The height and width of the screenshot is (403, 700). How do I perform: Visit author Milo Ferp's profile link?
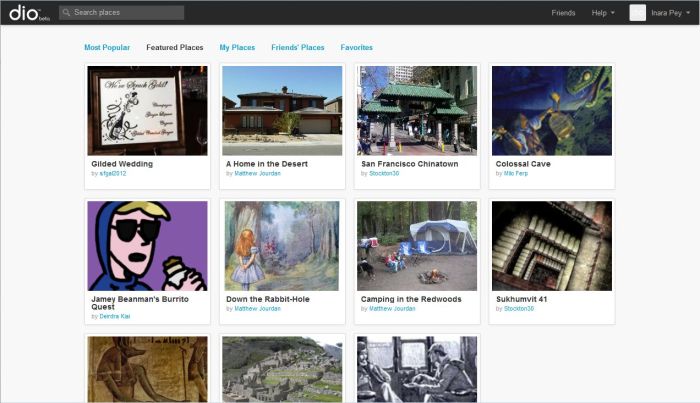pyautogui.click(x=514, y=173)
